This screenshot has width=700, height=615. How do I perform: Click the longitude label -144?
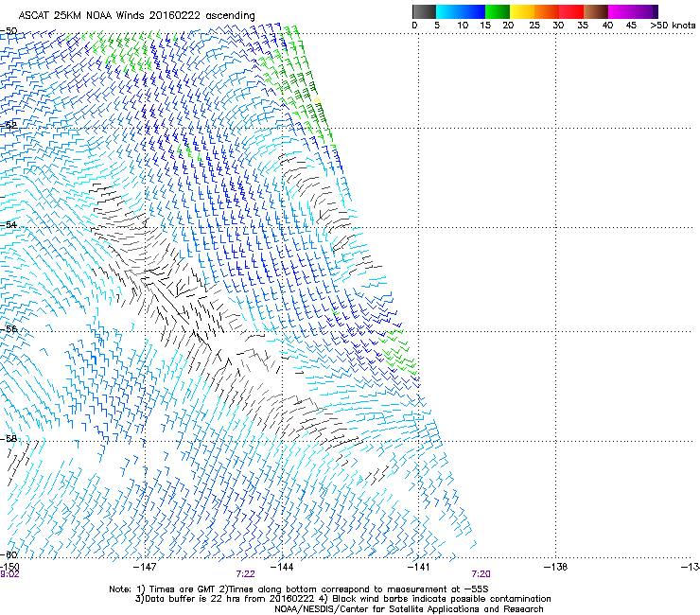[x=282, y=567]
